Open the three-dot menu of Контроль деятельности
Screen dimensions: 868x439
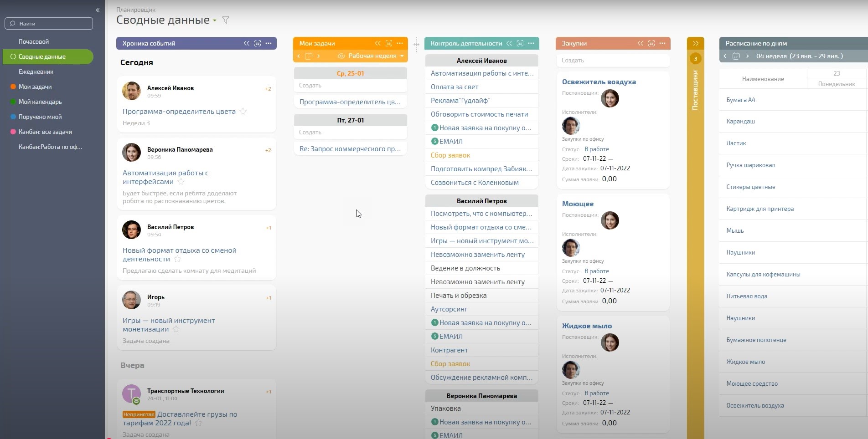pos(531,43)
